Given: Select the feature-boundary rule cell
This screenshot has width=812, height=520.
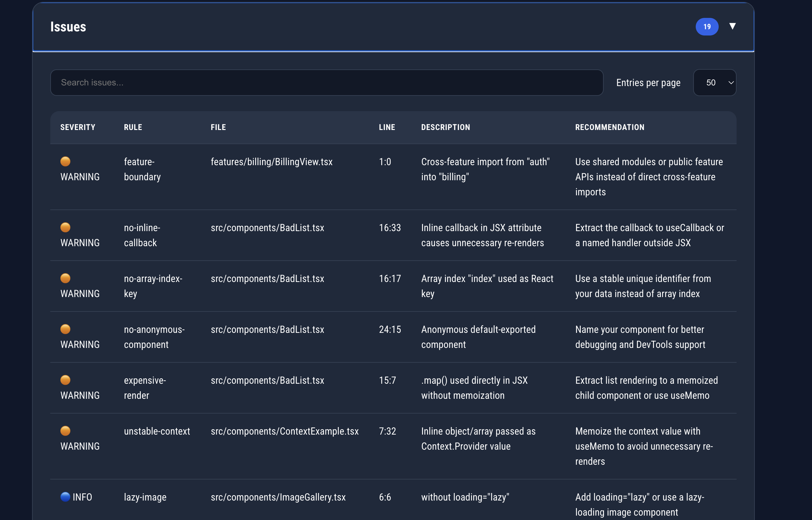Looking at the screenshot, I should click(x=142, y=169).
